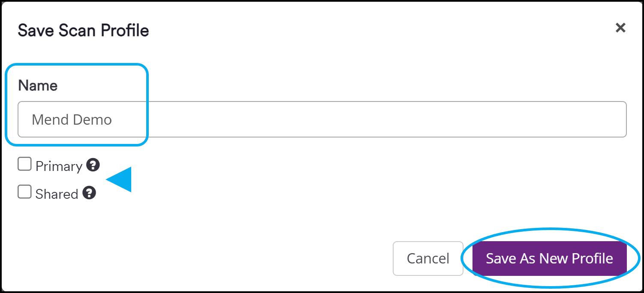This screenshot has width=644, height=293.
Task: Toggle the Primary scan profile setting
Action: 24,163
